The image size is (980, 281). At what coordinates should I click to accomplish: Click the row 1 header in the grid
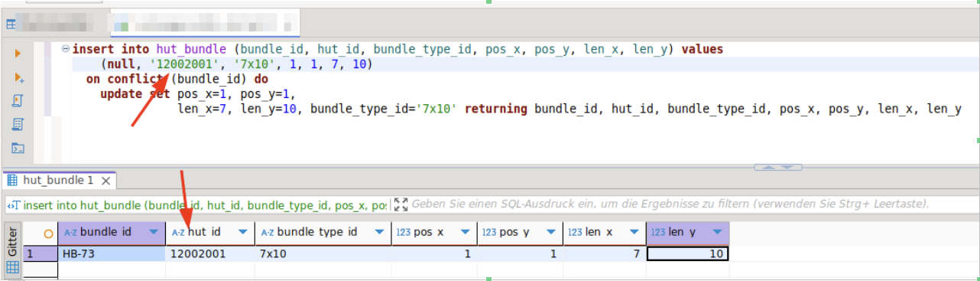coord(40,253)
